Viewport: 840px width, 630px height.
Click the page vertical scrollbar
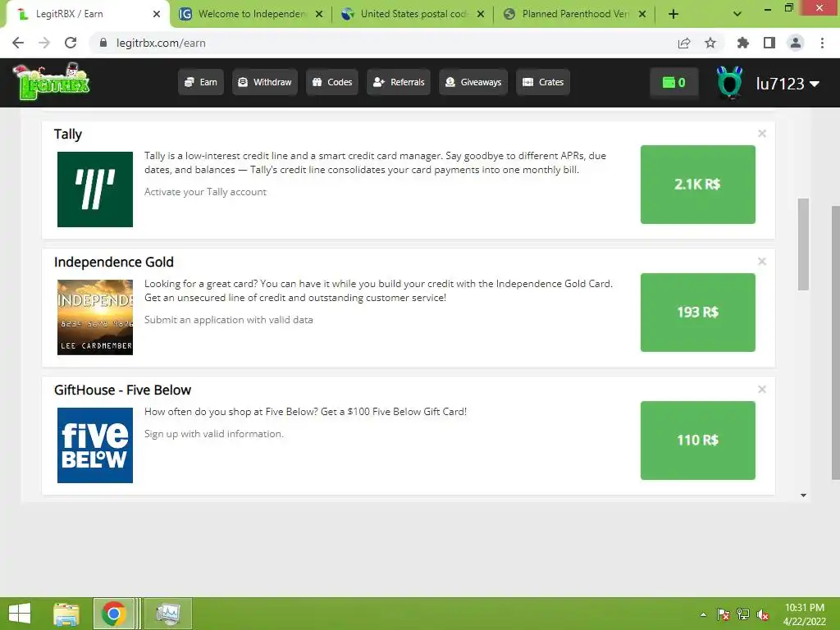point(836,343)
